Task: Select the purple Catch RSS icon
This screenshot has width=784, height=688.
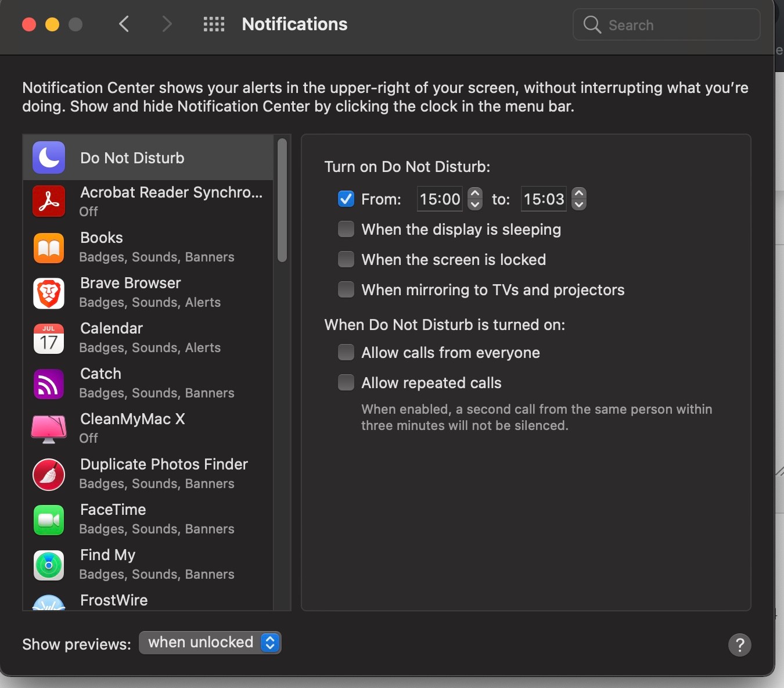Action: click(x=49, y=384)
